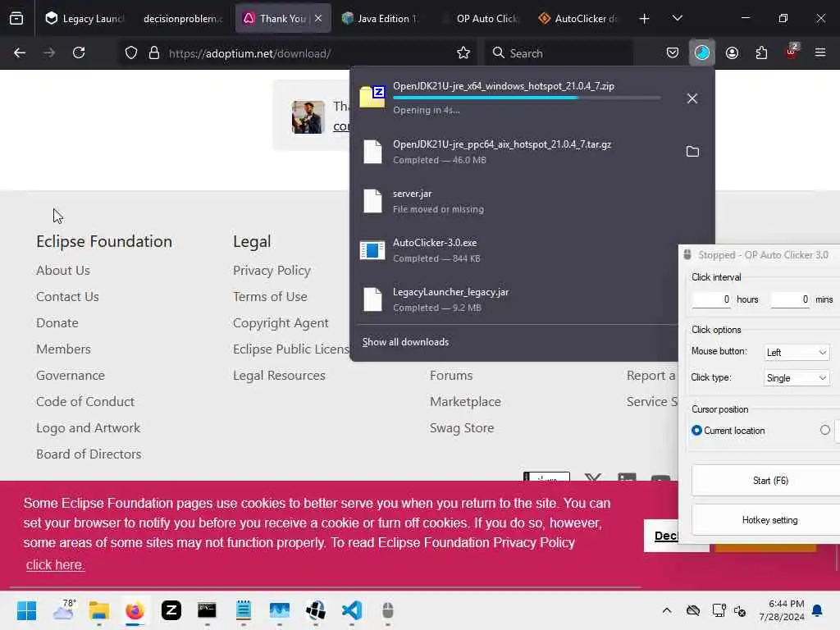Screen dimensions: 840x630
Task: Open Visual Studio Code from taskbar
Action: point(352,610)
